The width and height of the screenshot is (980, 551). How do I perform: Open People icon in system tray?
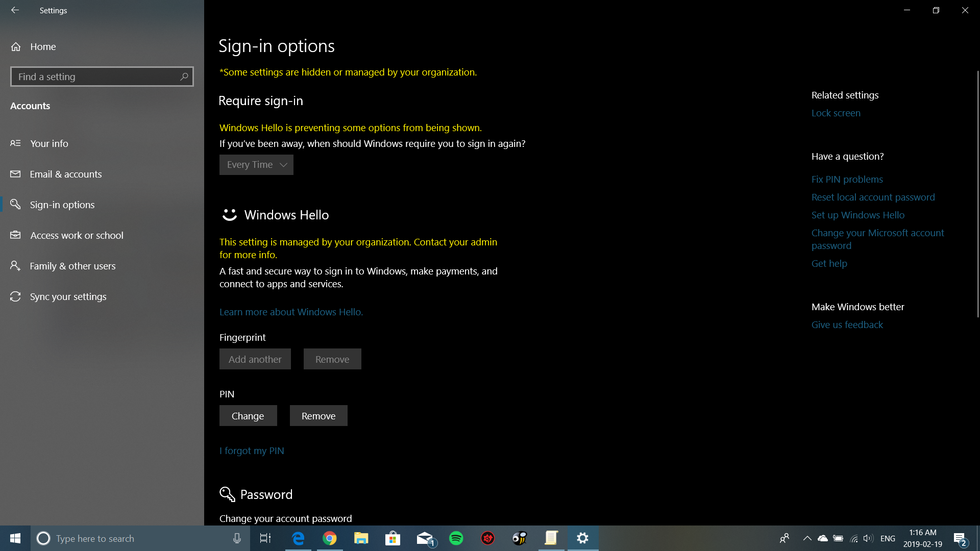coord(785,538)
